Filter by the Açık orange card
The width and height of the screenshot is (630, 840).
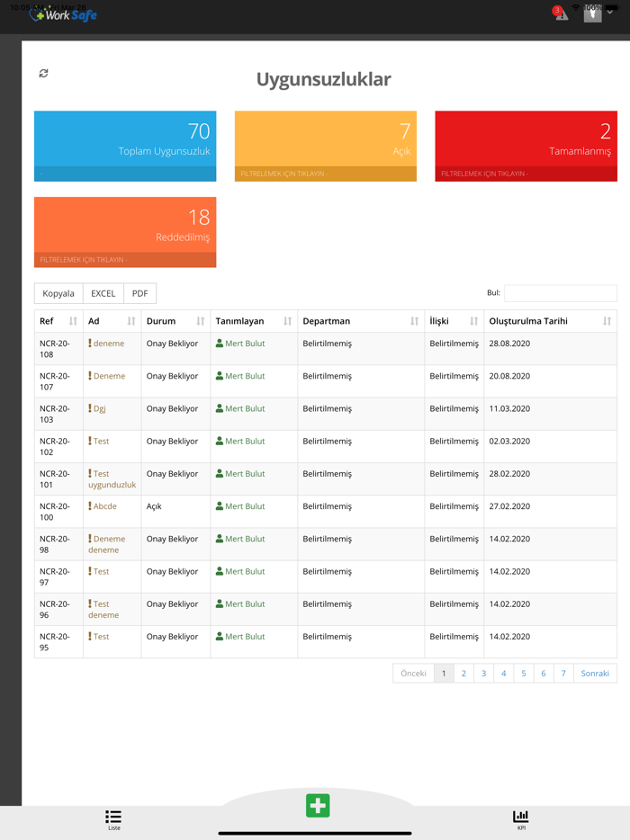click(326, 147)
